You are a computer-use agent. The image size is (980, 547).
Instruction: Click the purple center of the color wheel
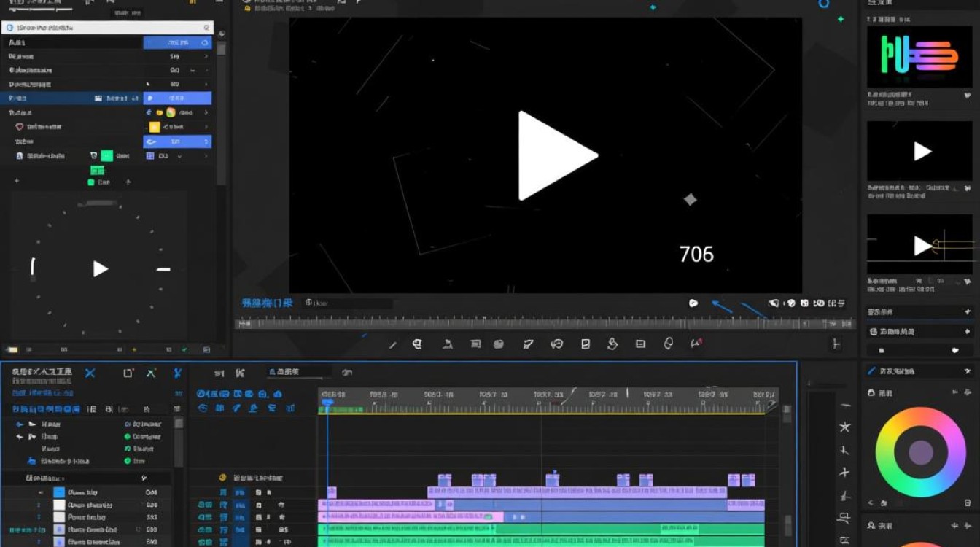[x=920, y=453]
